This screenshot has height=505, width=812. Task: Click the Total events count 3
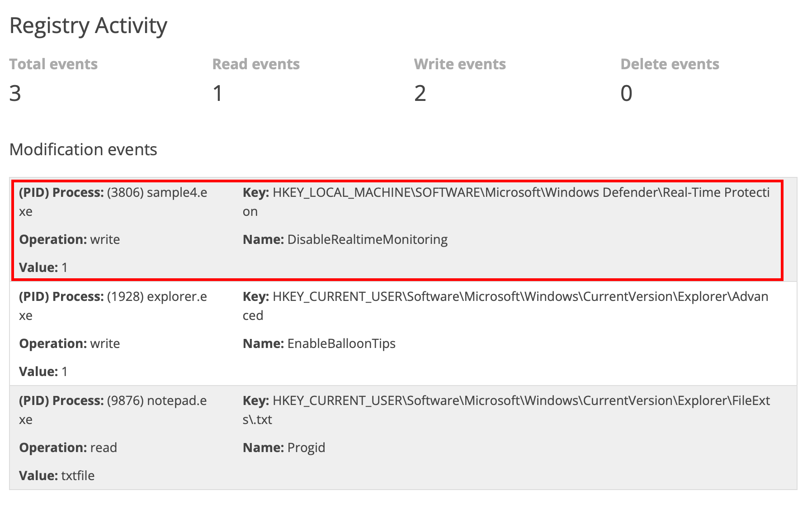15,93
